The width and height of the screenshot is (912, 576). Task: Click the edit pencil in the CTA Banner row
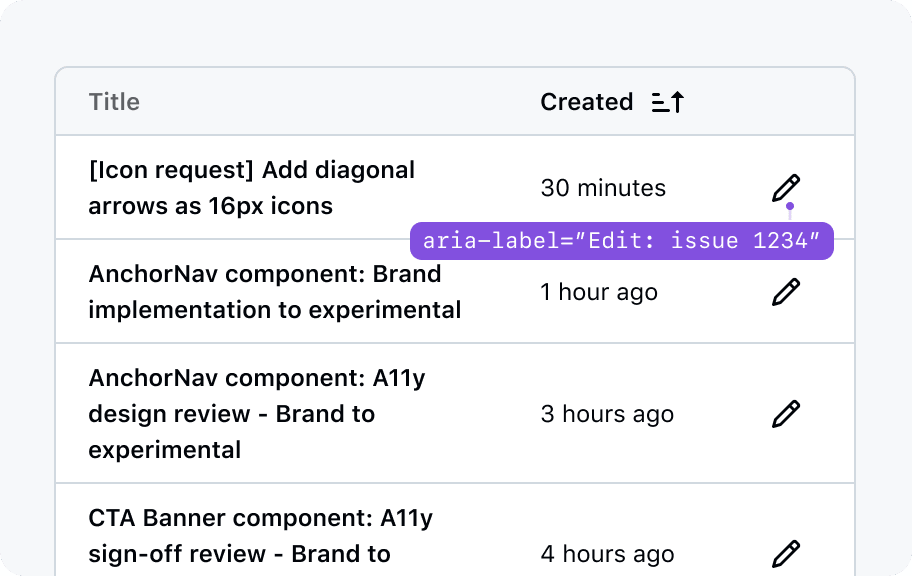coord(786,553)
